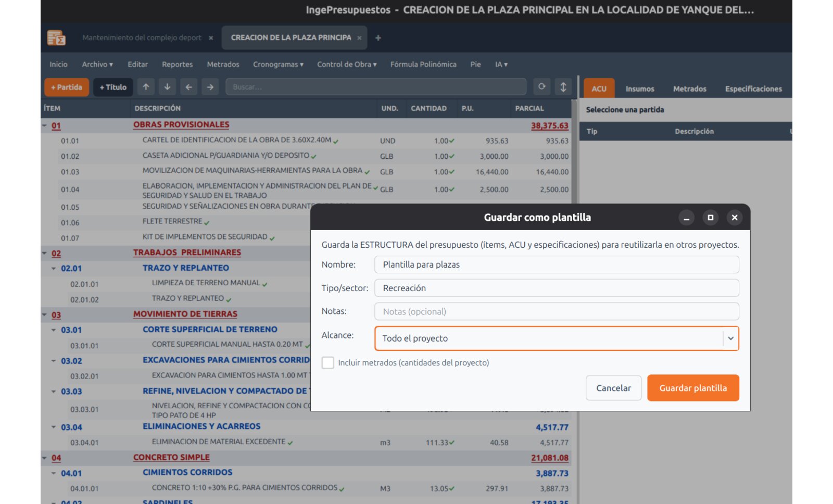Click the DESCRIPCIÓN column header
This screenshot has width=833, height=504.
pos(157,108)
